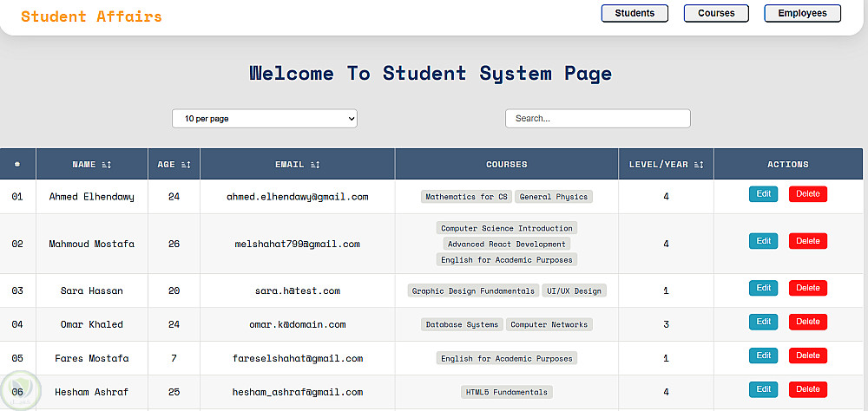Click the name cell 'Ahmed Elhendawy'
Image resolution: width=868 pixels, height=411 pixels.
pyautogui.click(x=91, y=197)
